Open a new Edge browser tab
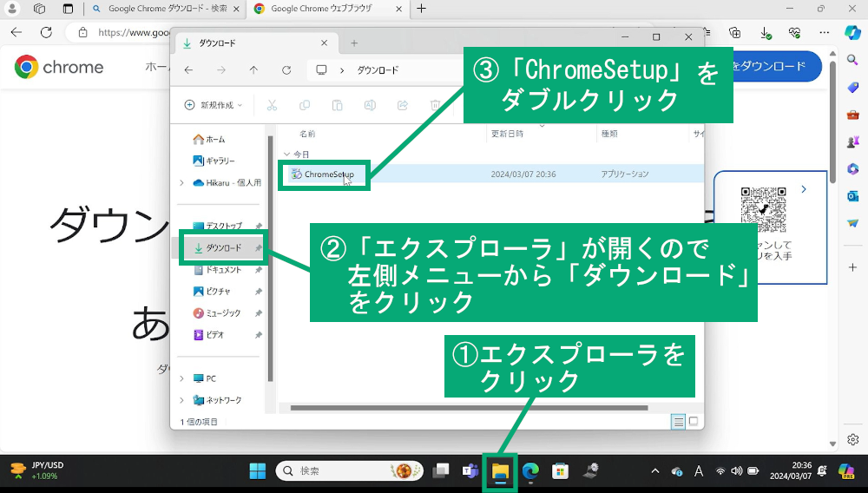 tap(421, 9)
